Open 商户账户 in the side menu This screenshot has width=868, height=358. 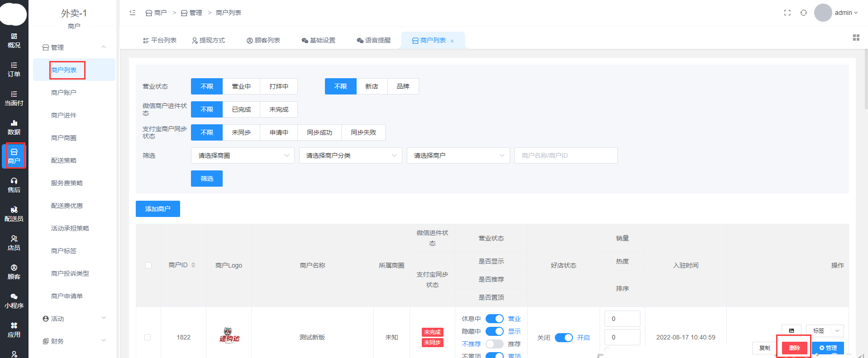pos(64,93)
